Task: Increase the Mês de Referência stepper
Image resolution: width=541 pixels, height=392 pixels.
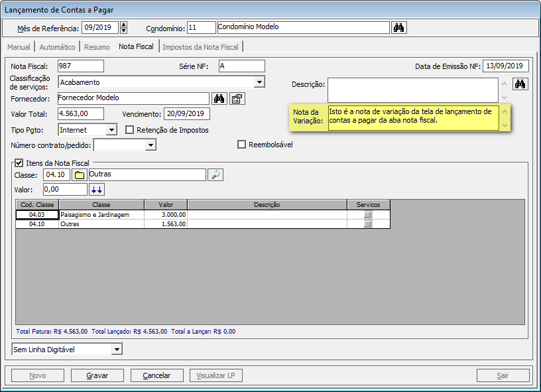Action: click(x=123, y=25)
